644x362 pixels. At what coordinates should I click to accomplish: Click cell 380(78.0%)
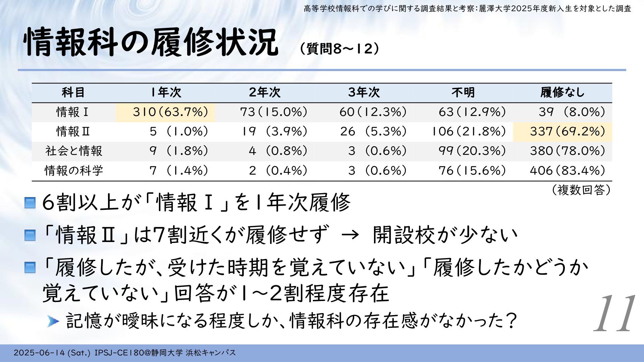click(x=568, y=151)
